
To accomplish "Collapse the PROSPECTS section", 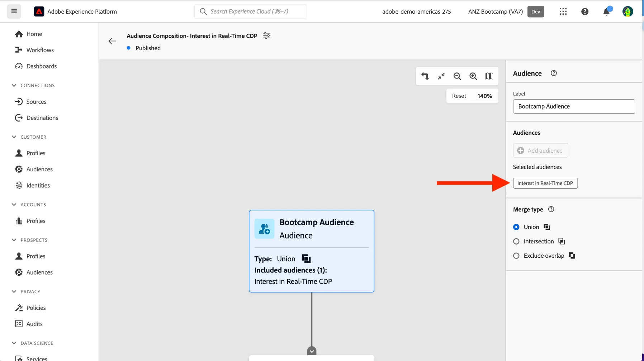I will coord(14,240).
